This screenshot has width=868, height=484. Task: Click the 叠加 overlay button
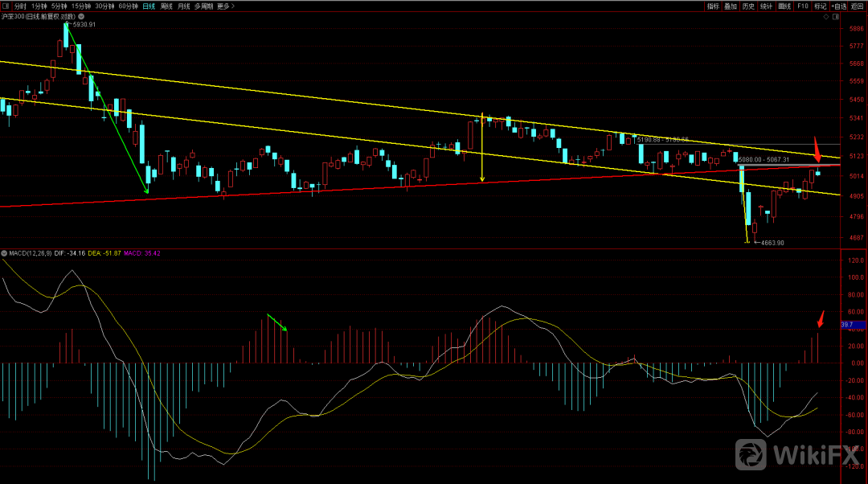[x=730, y=6]
